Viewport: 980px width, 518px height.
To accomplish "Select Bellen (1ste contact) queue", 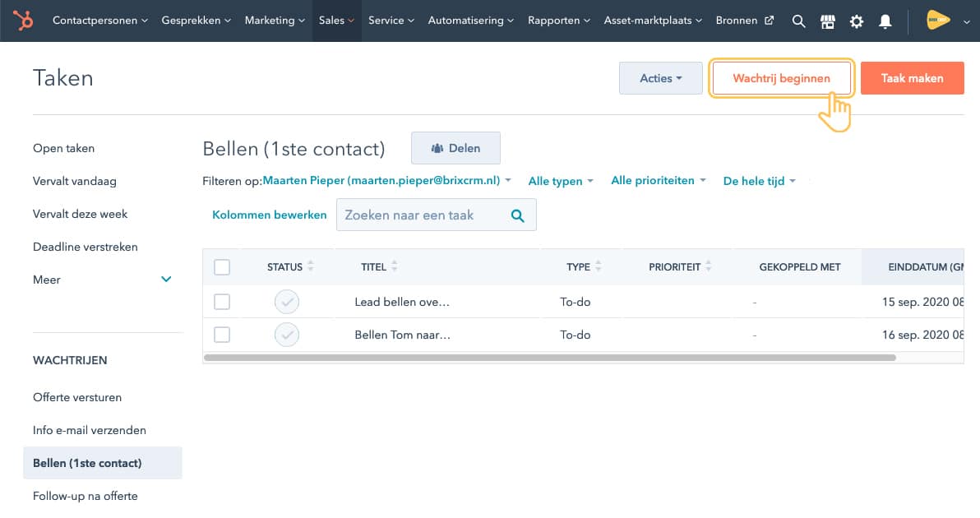I will pyautogui.click(x=103, y=463).
